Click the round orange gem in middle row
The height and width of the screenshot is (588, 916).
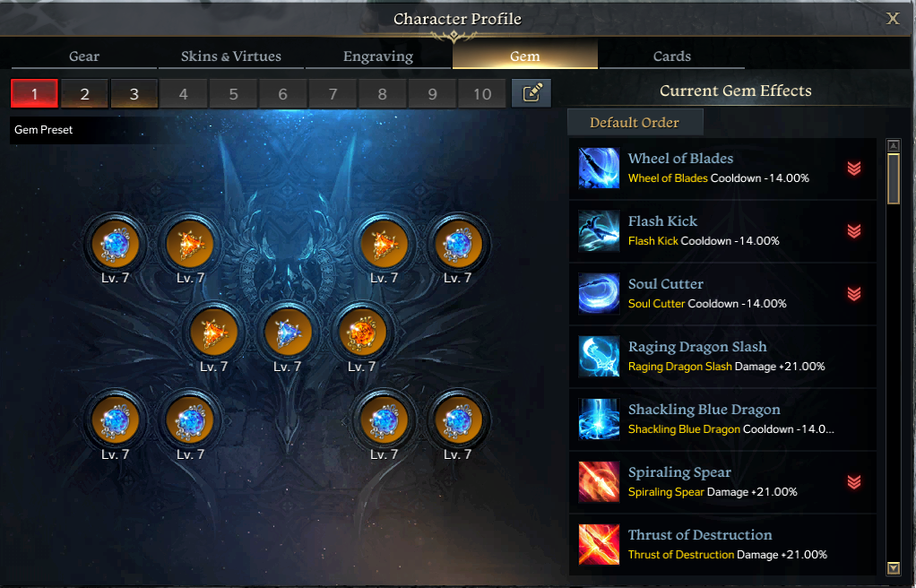(361, 333)
